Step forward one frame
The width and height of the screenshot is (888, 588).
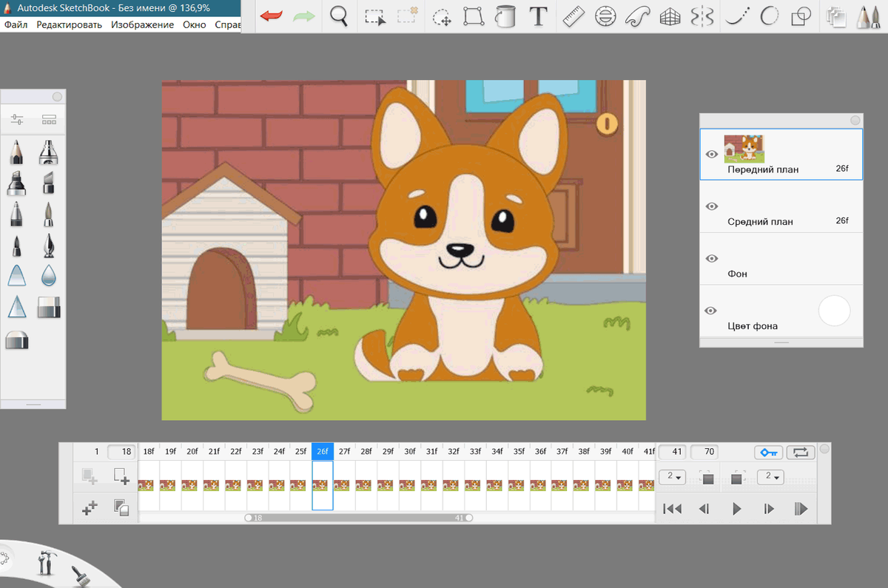click(769, 509)
